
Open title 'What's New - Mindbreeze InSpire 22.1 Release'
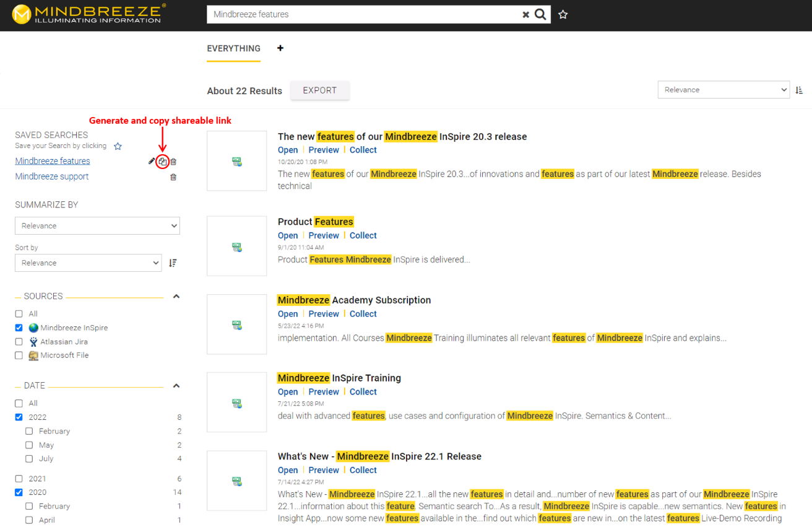click(x=379, y=456)
